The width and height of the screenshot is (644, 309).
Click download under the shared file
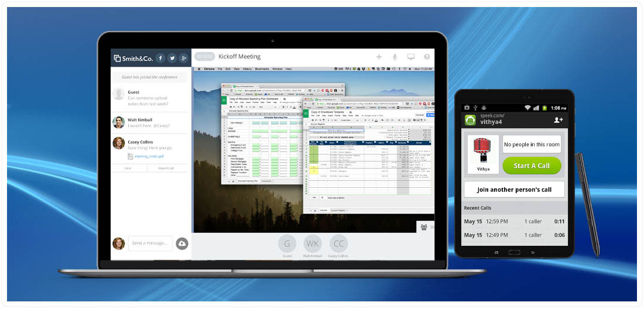pyautogui.click(x=166, y=168)
